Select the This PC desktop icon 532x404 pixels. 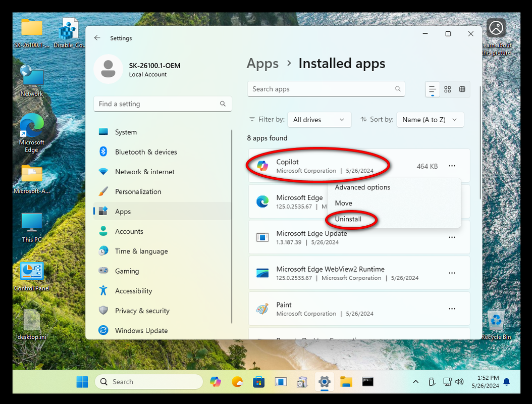click(x=32, y=227)
